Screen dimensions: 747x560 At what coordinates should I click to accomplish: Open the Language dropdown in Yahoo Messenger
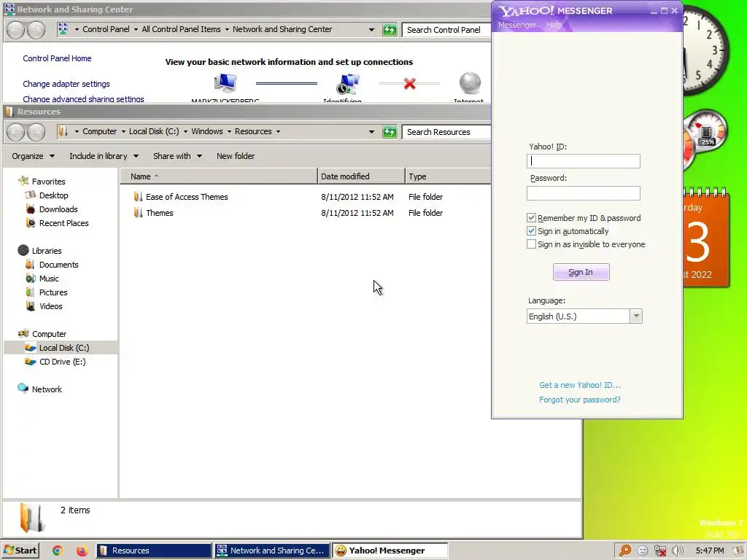click(x=636, y=316)
